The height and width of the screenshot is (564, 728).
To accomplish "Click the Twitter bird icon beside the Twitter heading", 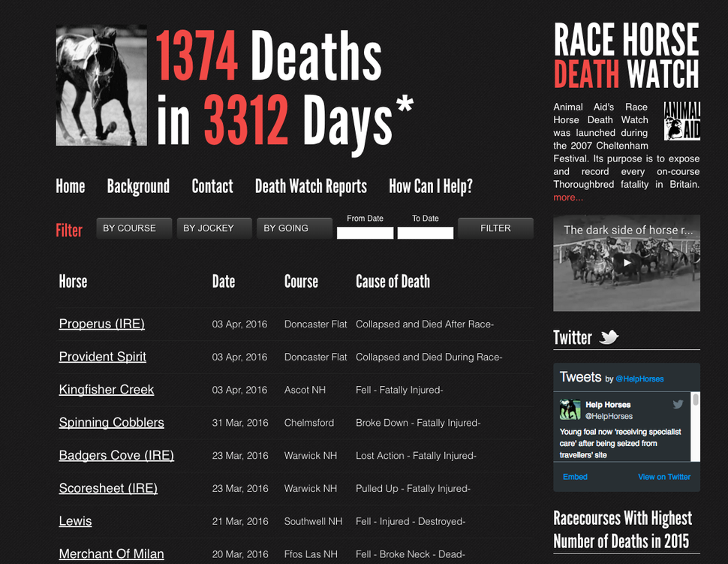I will 609,336.
